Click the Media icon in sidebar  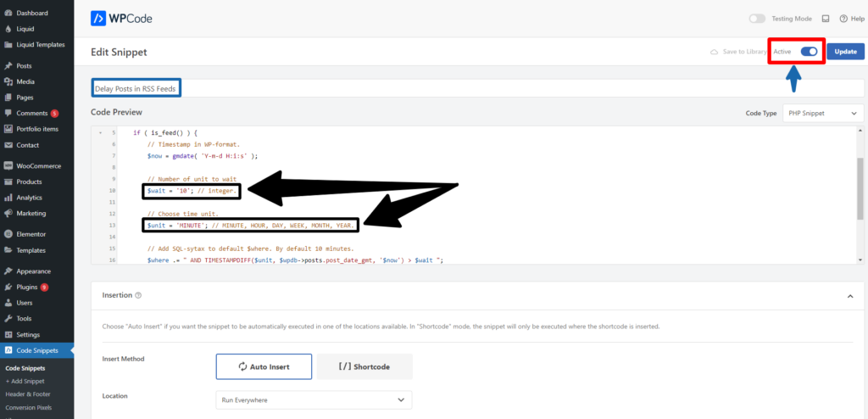click(x=8, y=81)
